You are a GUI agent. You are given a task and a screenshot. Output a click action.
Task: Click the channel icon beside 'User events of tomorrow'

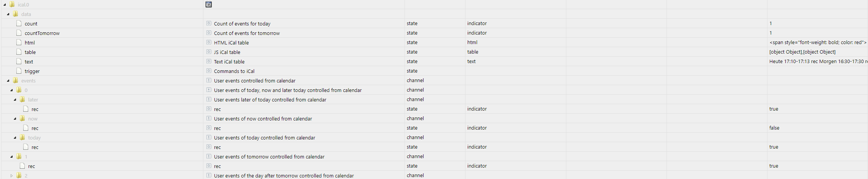209,156
